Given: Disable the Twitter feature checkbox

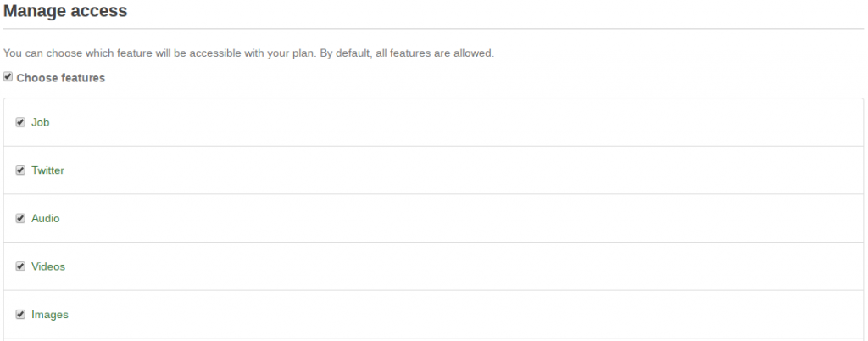Looking at the screenshot, I should coord(20,170).
